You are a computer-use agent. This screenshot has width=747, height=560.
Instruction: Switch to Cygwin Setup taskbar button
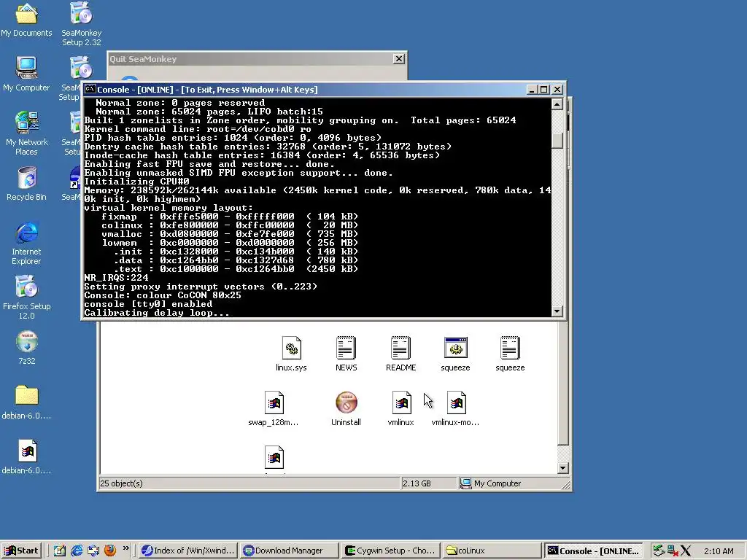[x=390, y=551]
